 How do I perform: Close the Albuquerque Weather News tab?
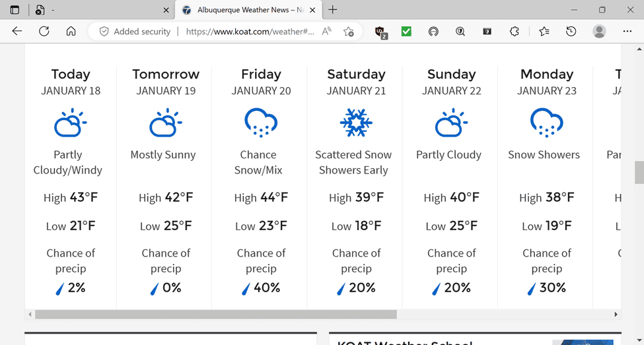312,11
